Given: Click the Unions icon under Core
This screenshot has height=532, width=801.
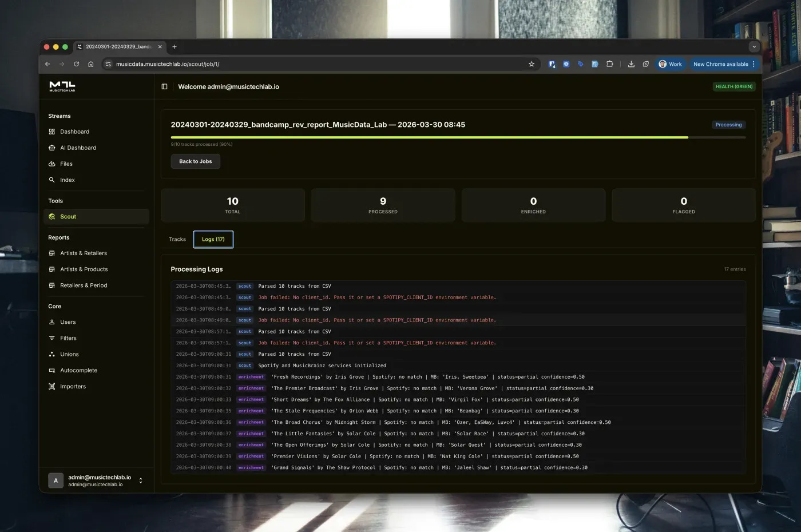Looking at the screenshot, I should click(53, 354).
